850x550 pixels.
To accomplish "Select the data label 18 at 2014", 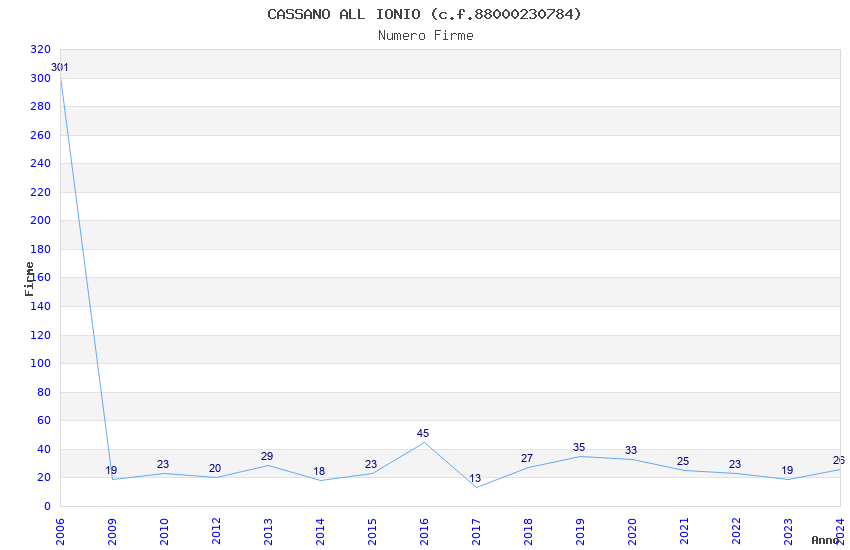I will click(x=319, y=471).
